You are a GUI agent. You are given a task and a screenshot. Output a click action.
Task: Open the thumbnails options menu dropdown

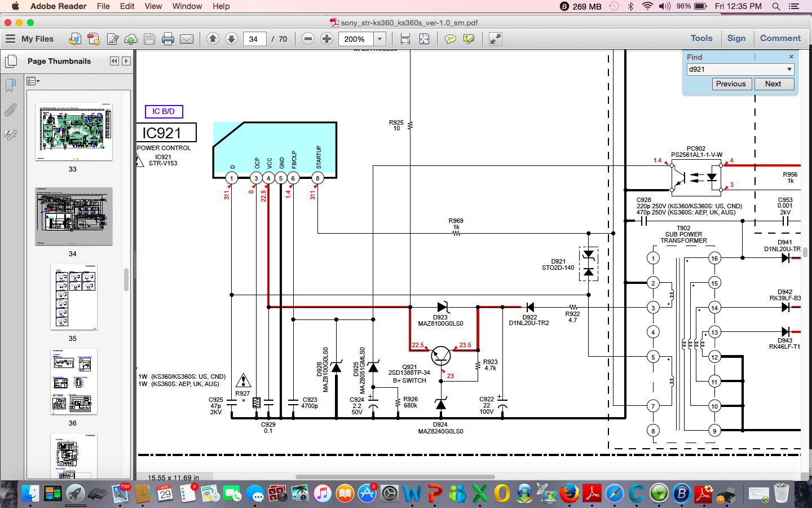33,81
